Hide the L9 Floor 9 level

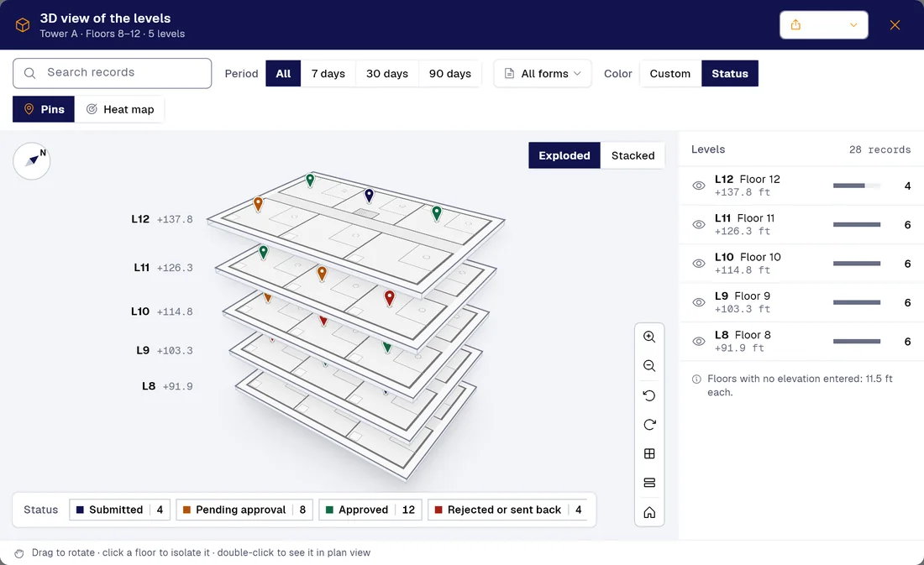tap(699, 302)
